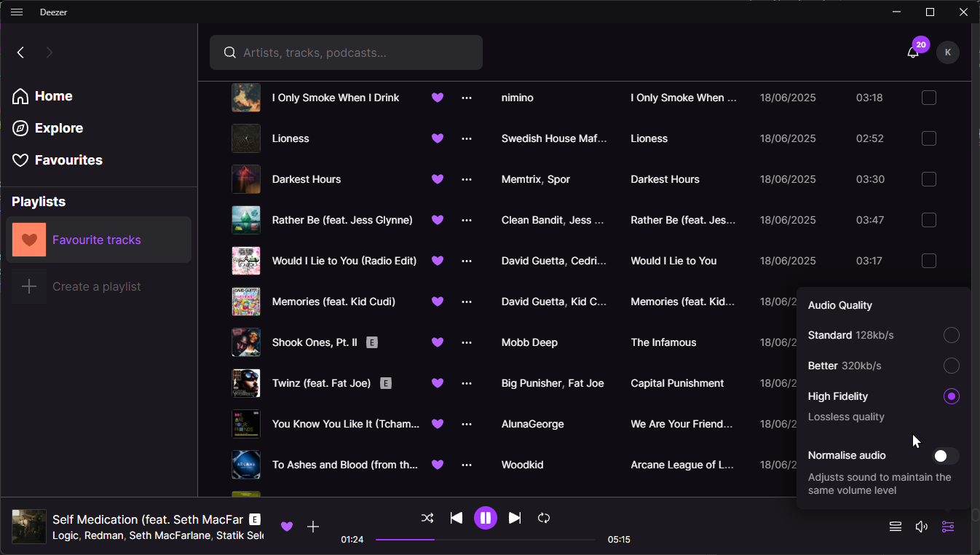Go back with the left arrow
The height and width of the screenshot is (555, 980).
[x=21, y=52]
